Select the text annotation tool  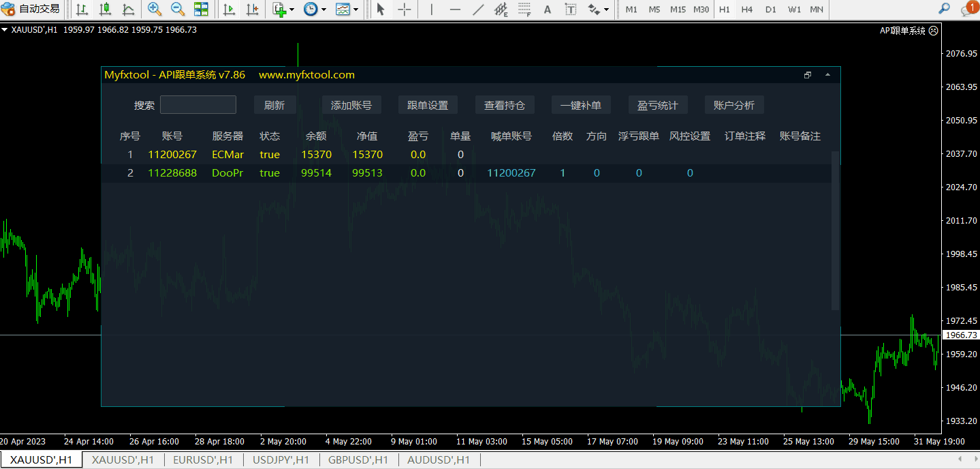pyautogui.click(x=548, y=10)
